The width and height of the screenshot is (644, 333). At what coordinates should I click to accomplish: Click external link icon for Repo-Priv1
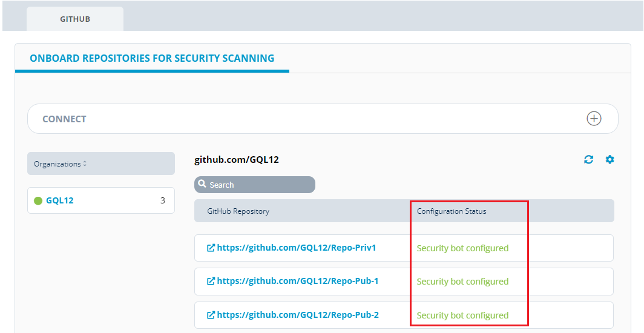click(x=211, y=248)
